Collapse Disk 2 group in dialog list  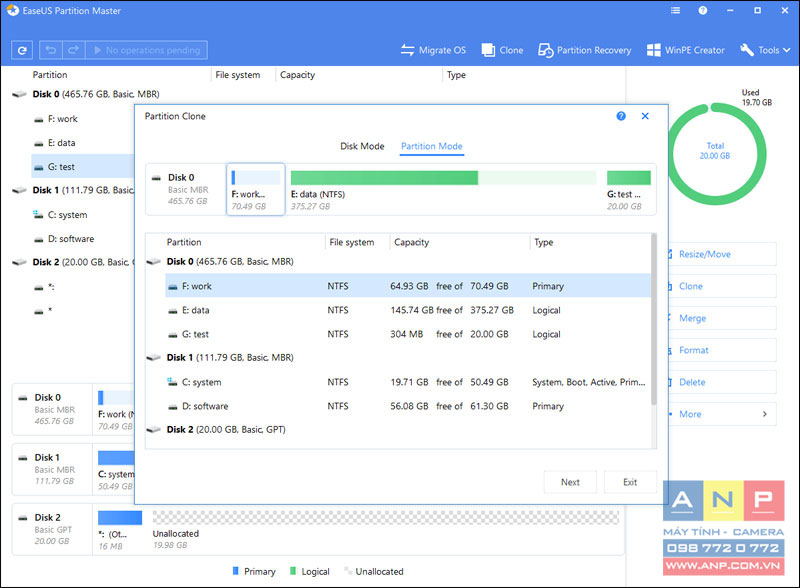(154, 430)
